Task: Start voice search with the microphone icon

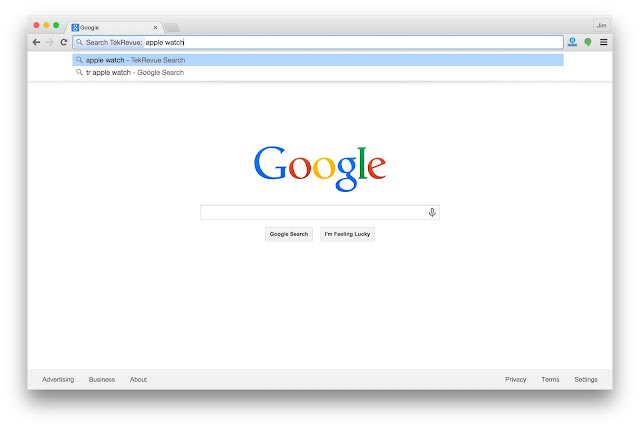Action: [432, 212]
